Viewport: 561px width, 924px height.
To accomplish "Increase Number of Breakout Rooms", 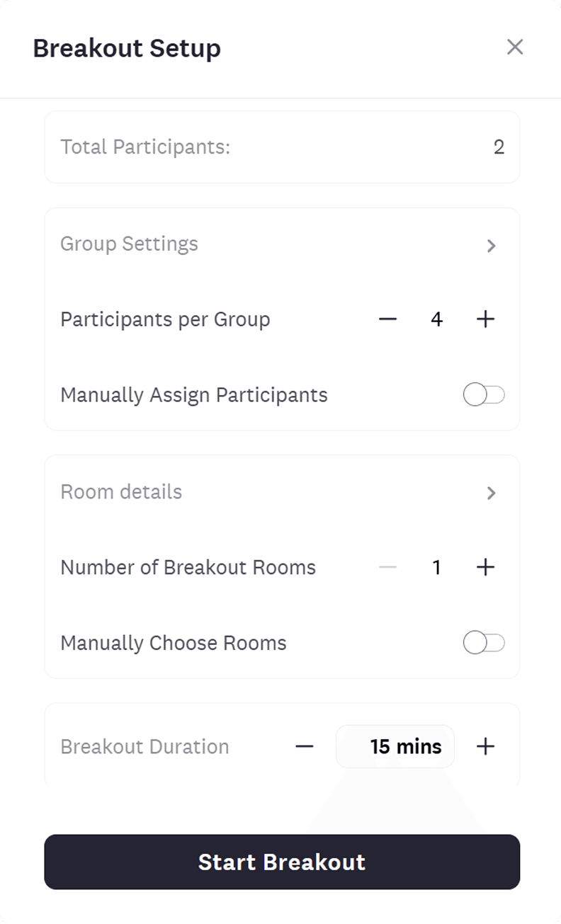I will click(485, 567).
